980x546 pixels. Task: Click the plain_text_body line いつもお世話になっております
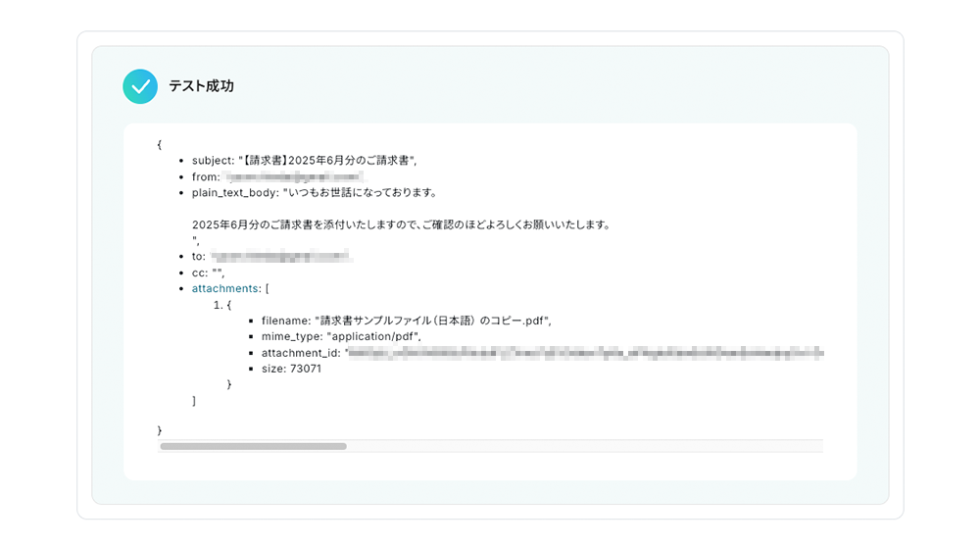click(315, 193)
